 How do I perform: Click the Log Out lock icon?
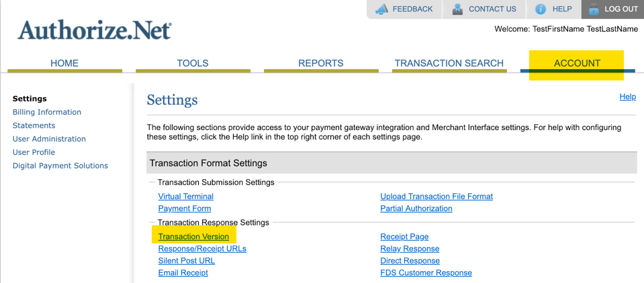[594, 9]
